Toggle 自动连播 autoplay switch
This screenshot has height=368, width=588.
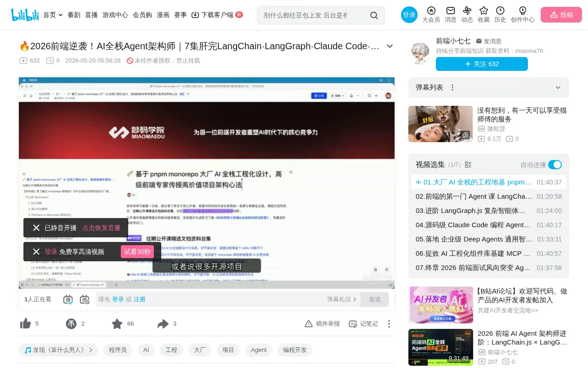click(555, 165)
